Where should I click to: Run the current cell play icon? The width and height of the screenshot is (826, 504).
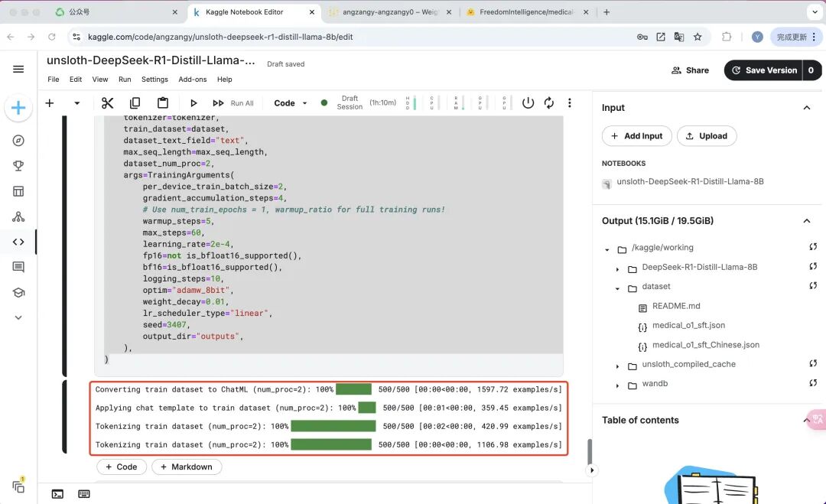click(x=193, y=103)
